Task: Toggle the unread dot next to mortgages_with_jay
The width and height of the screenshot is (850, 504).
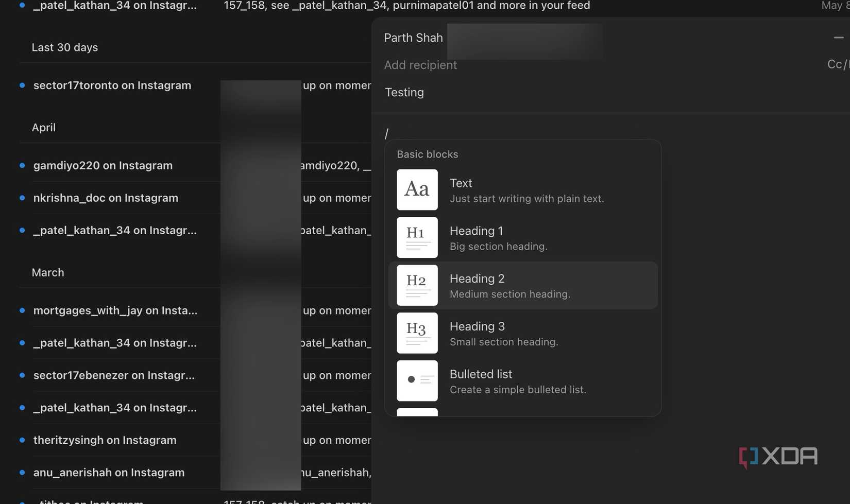Action: [22, 310]
